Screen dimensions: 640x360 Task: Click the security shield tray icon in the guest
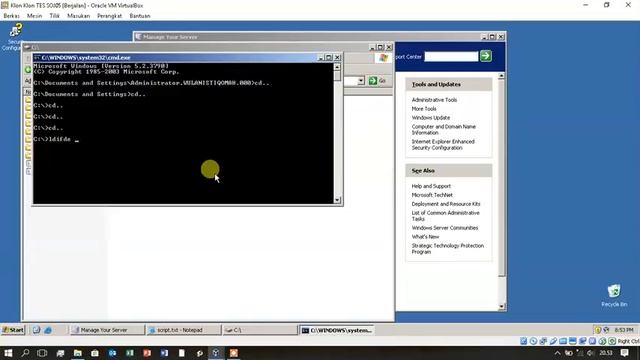(598, 330)
